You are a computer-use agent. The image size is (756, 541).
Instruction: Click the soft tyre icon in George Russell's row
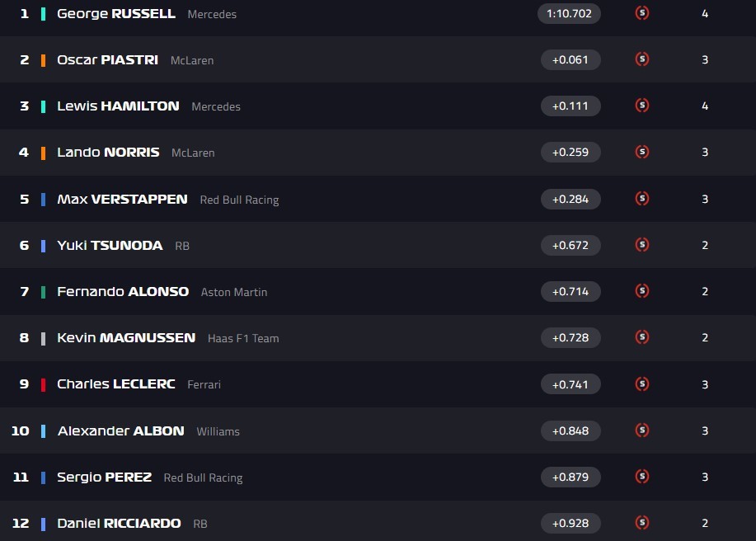click(x=641, y=13)
